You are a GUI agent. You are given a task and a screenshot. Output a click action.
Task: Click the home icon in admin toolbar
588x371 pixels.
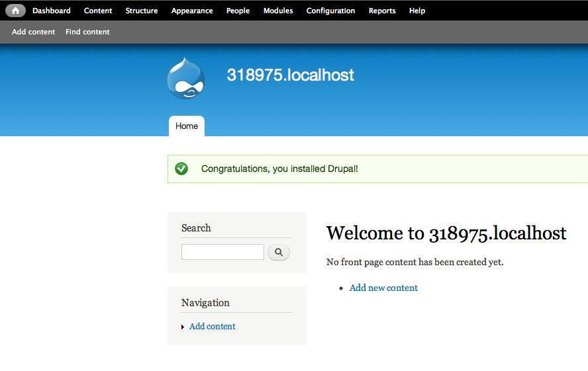(x=15, y=11)
